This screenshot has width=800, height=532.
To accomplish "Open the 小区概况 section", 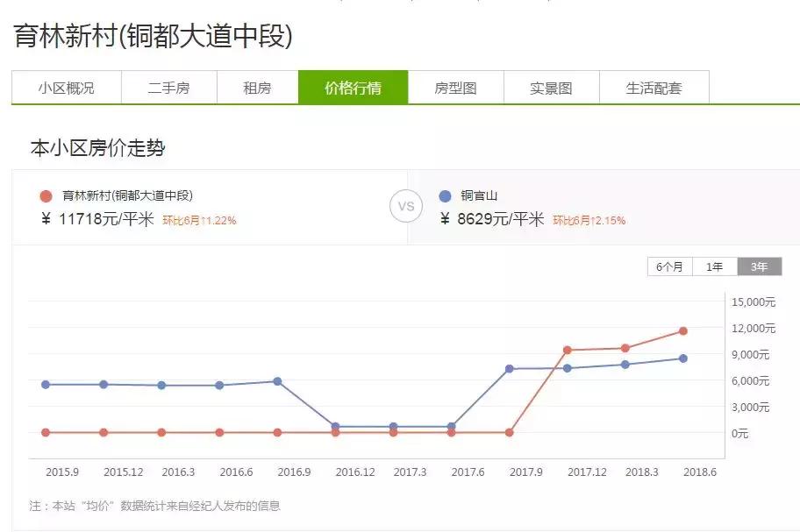I will coord(68,88).
